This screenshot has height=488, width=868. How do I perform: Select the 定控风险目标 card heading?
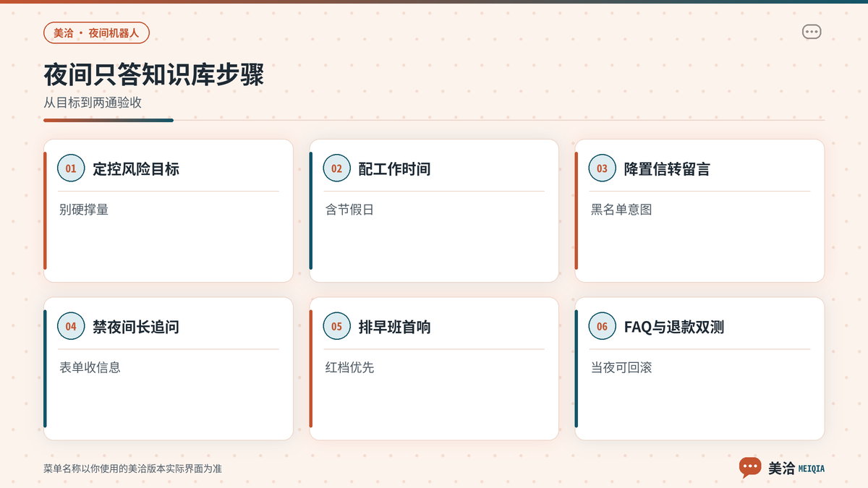(x=136, y=169)
